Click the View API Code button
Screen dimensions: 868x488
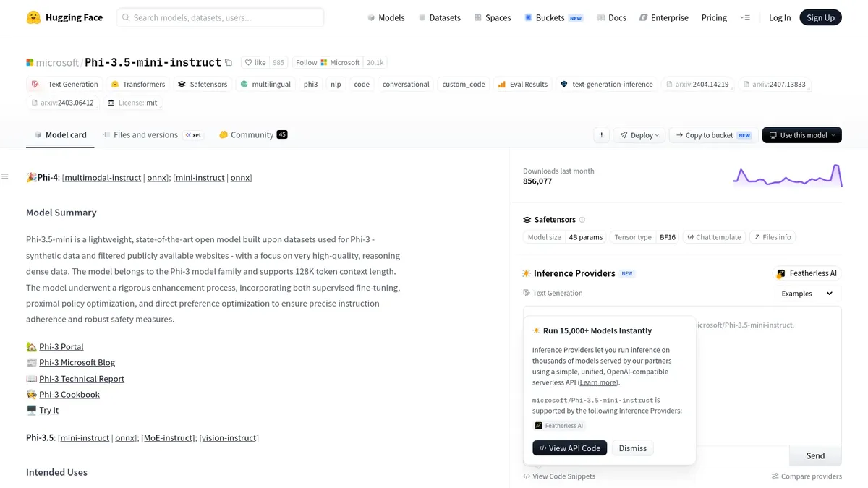tap(570, 448)
